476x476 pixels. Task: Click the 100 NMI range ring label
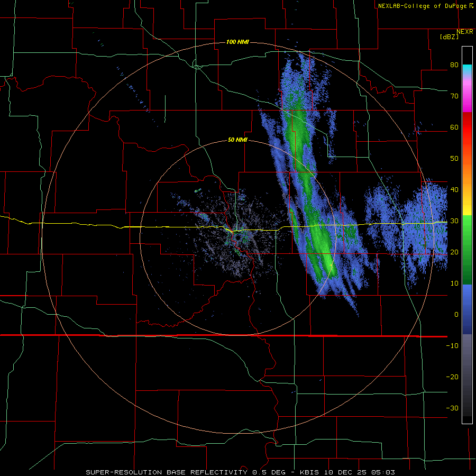[x=237, y=42]
